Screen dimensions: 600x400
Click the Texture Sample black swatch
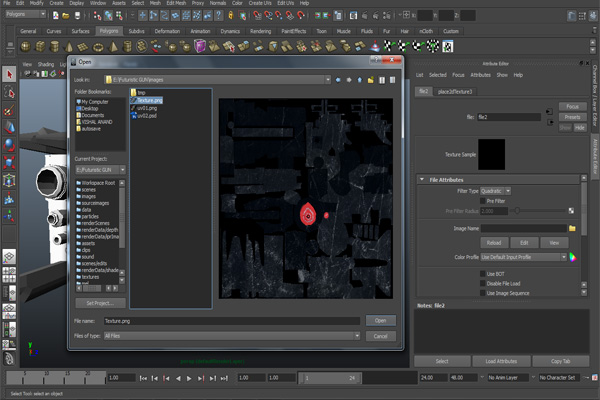(x=491, y=155)
